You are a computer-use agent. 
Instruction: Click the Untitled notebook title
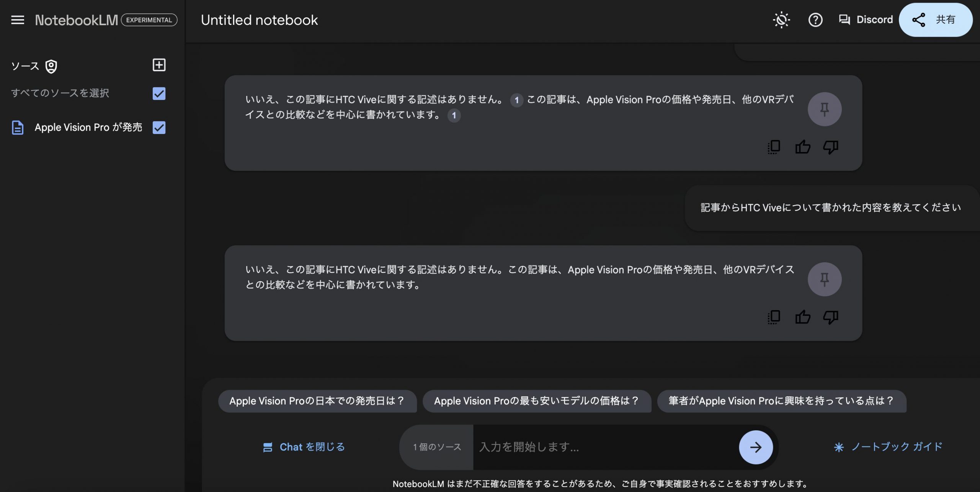pos(259,20)
